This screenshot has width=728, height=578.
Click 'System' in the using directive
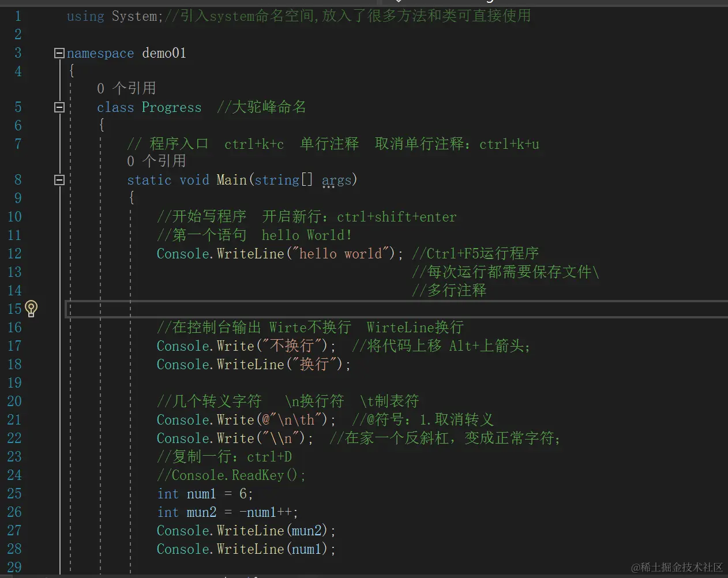(x=134, y=16)
